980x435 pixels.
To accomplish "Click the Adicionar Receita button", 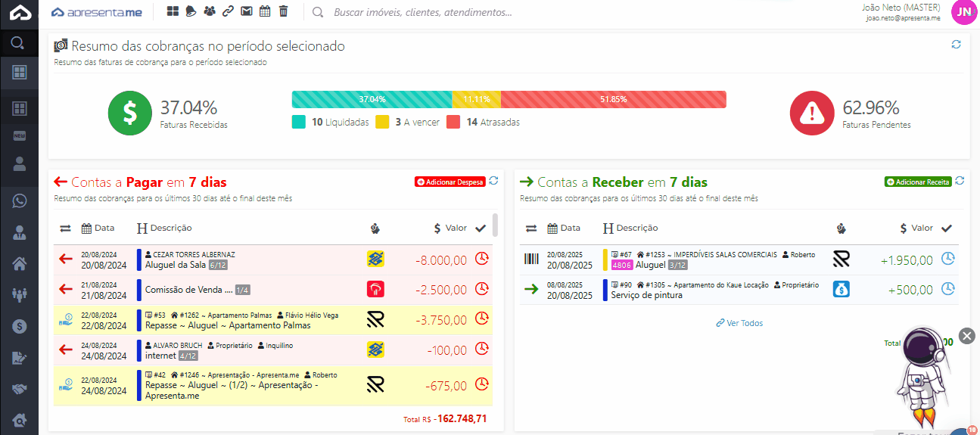I will click(918, 182).
